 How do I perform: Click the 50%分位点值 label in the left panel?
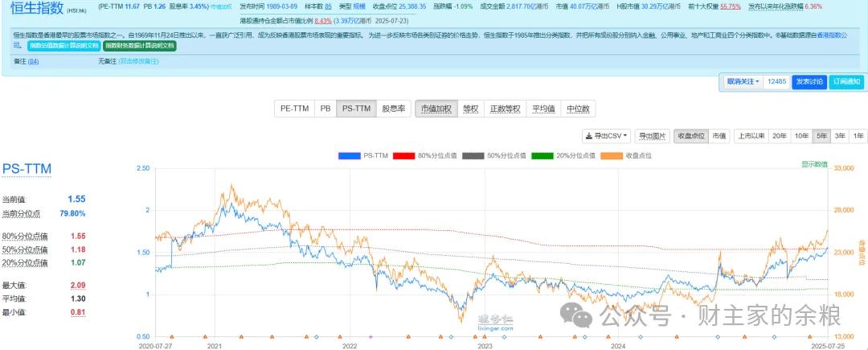25,249
